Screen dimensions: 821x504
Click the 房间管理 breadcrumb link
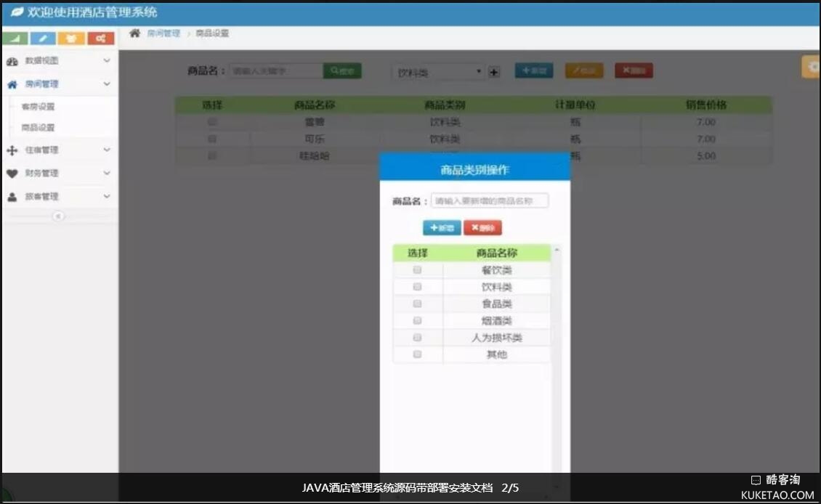[x=163, y=33]
